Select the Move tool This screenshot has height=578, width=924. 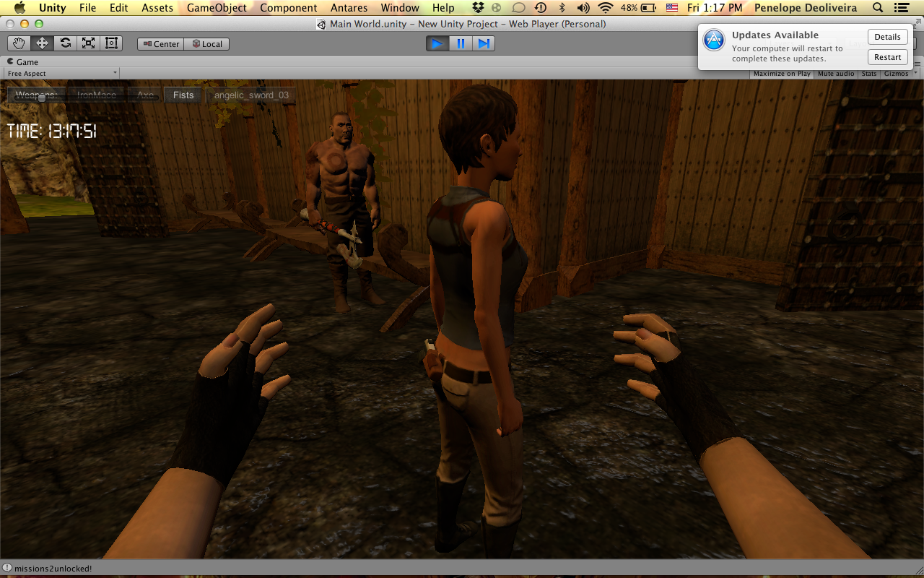42,43
